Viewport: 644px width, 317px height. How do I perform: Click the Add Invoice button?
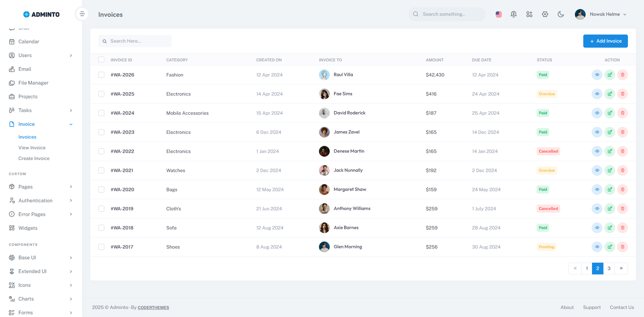point(605,41)
